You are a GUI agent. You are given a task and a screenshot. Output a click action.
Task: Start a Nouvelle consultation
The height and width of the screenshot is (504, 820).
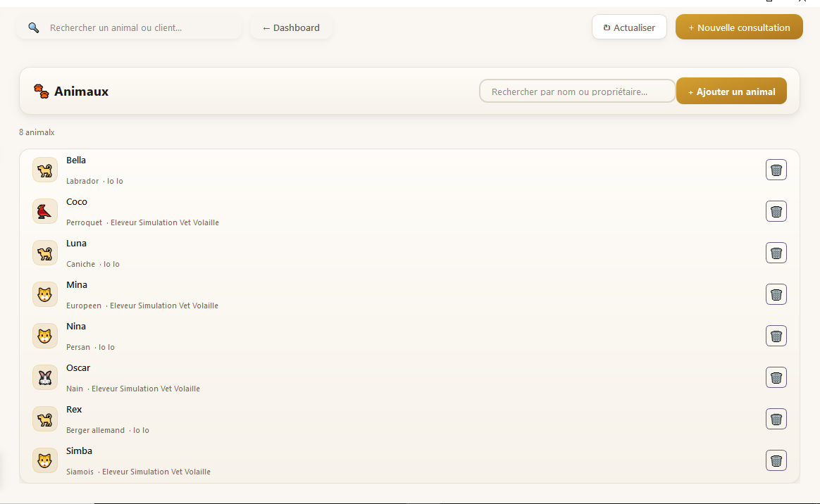point(739,27)
